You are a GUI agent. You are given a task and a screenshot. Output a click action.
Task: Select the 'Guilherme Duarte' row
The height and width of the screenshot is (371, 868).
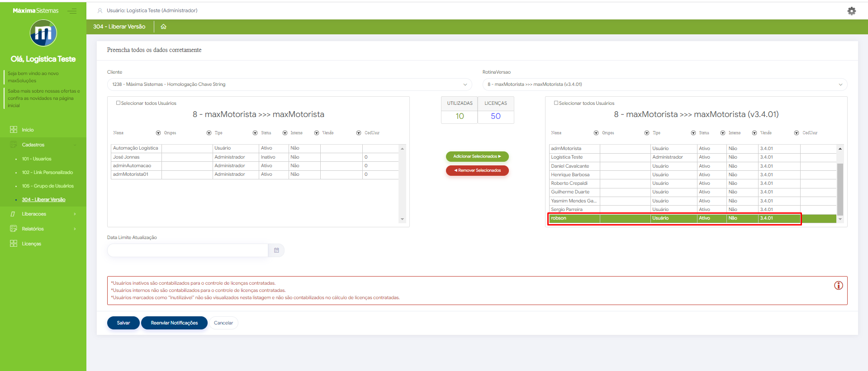point(693,192)
